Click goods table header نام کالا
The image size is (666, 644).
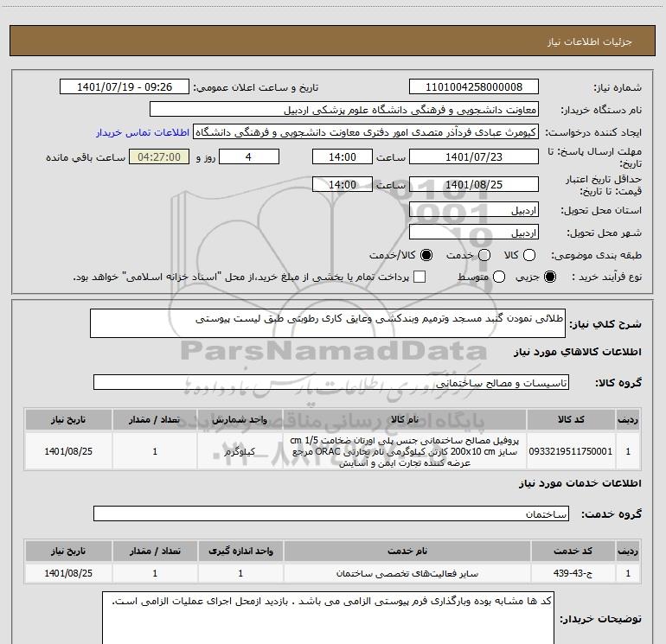[405, 419]
